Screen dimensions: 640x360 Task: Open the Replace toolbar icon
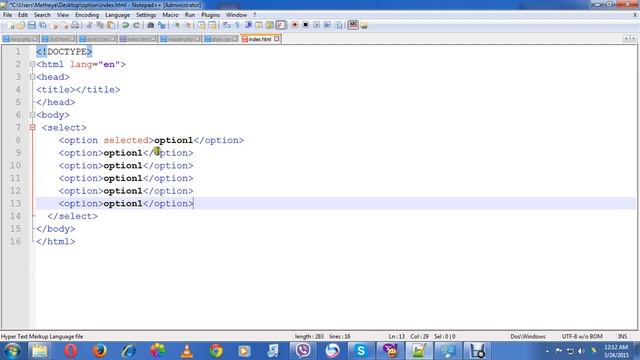coord(162,25)
